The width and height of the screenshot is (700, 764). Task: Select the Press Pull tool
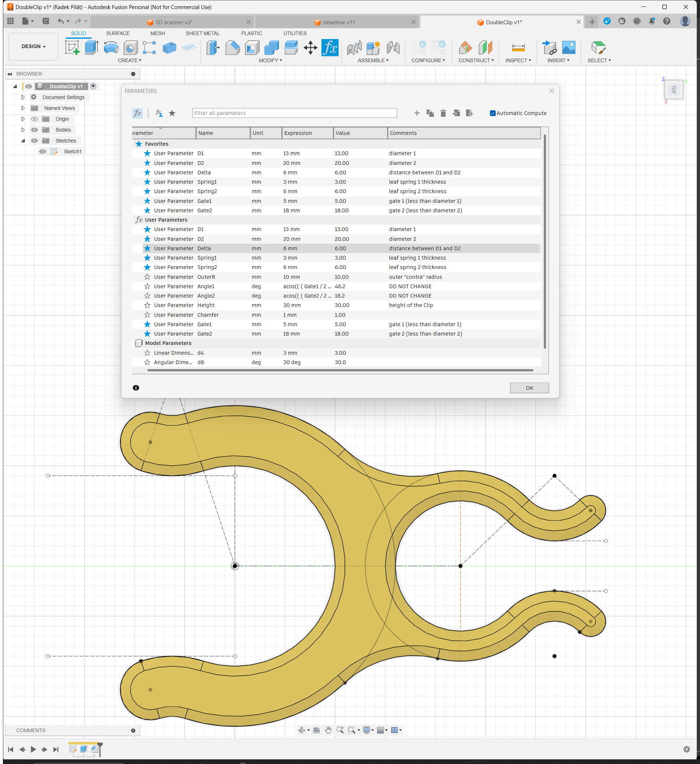tap(213, 48)
